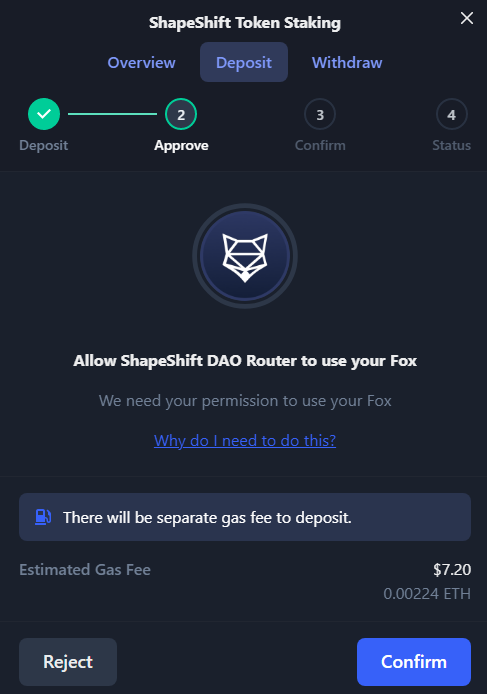This screenshot has width=487, height=694.
Task: Click the progress line between steps one and two
Action: (x=112, y=114)
